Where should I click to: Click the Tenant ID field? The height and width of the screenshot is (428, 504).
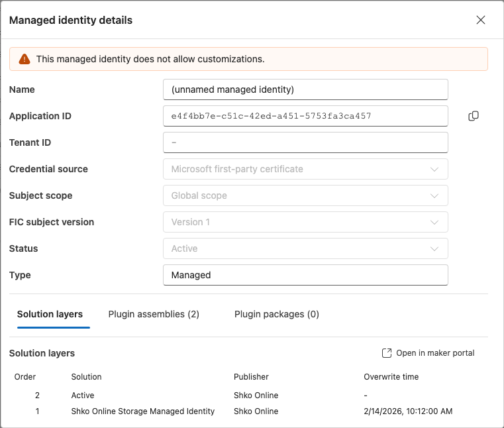point(305,142)
